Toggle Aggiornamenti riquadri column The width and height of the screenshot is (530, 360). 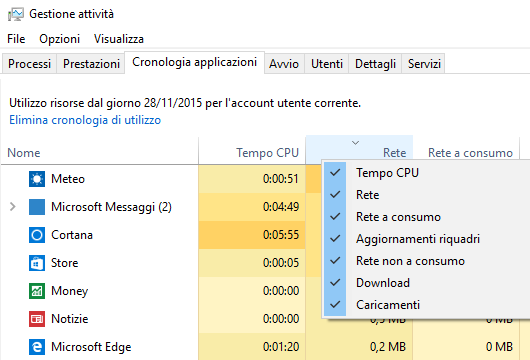427,239
